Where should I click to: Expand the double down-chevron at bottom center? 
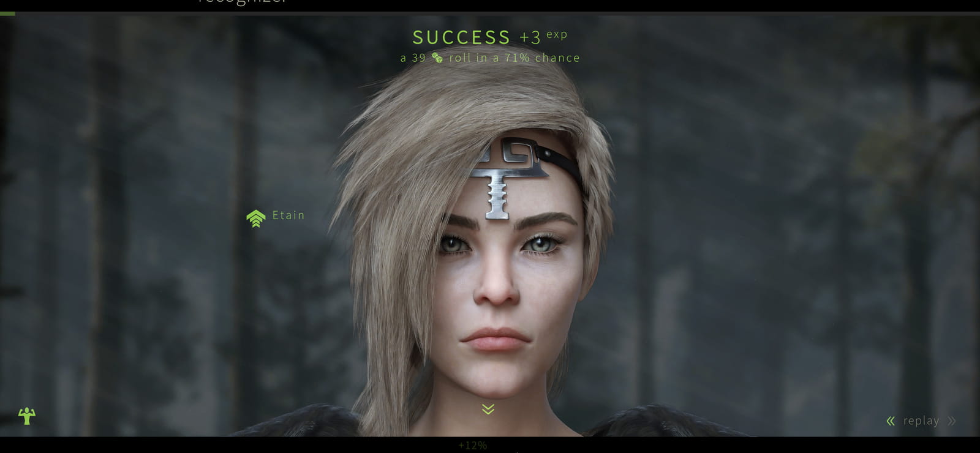pos(488,409)
